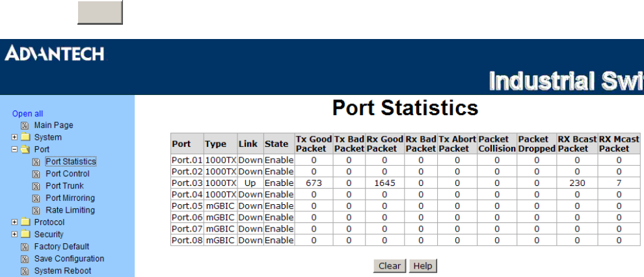
Task: Collapse the Port tree node
Action: (x=14, y=150)
